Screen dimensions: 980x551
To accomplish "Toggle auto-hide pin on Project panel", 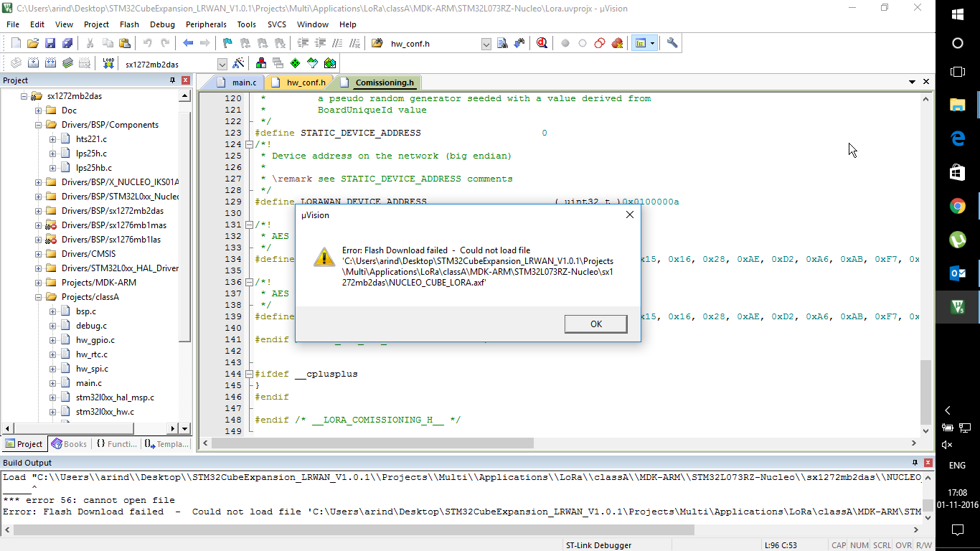I will coord(172,80).
